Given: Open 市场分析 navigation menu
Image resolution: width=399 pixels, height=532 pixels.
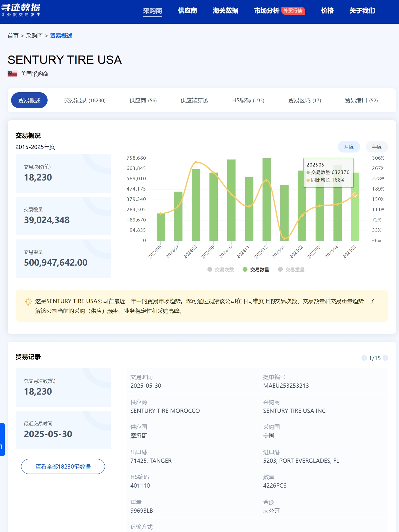Looking at the screenshot, I should [x=267, y=11].
